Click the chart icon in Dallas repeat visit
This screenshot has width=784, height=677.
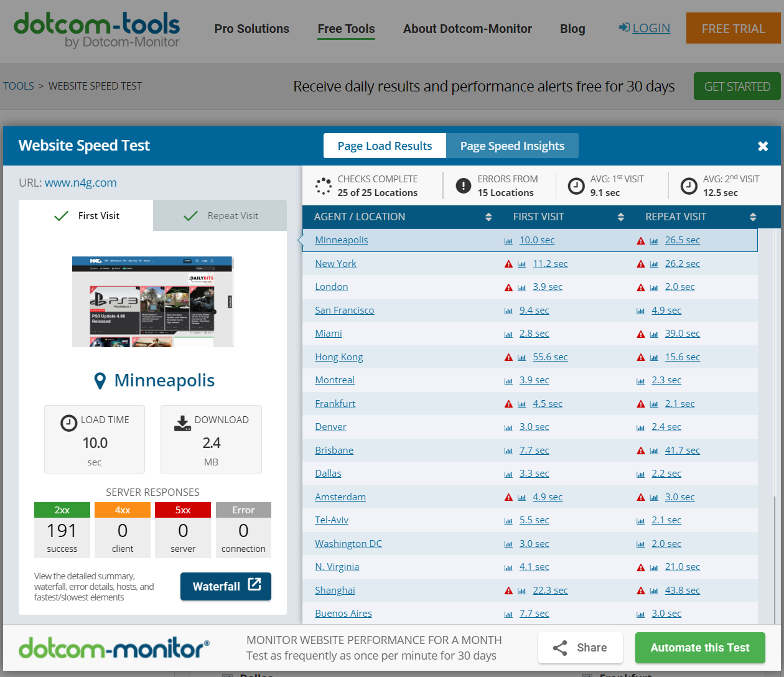pos(641,474)
